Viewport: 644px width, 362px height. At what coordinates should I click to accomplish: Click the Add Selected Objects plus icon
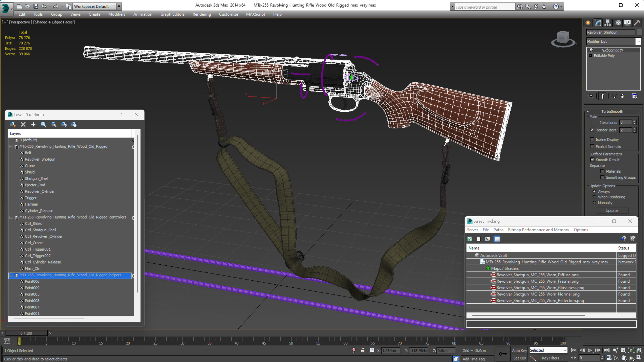tap(33, 124)
